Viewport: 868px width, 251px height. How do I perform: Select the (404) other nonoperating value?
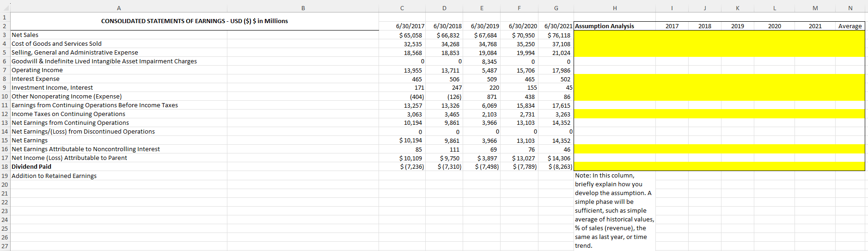coord(402,97)
